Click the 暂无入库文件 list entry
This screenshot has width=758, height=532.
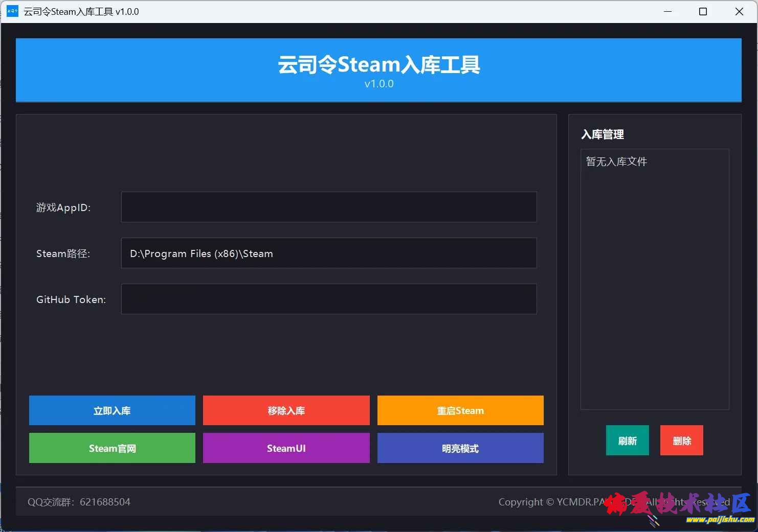coord(616,161)
